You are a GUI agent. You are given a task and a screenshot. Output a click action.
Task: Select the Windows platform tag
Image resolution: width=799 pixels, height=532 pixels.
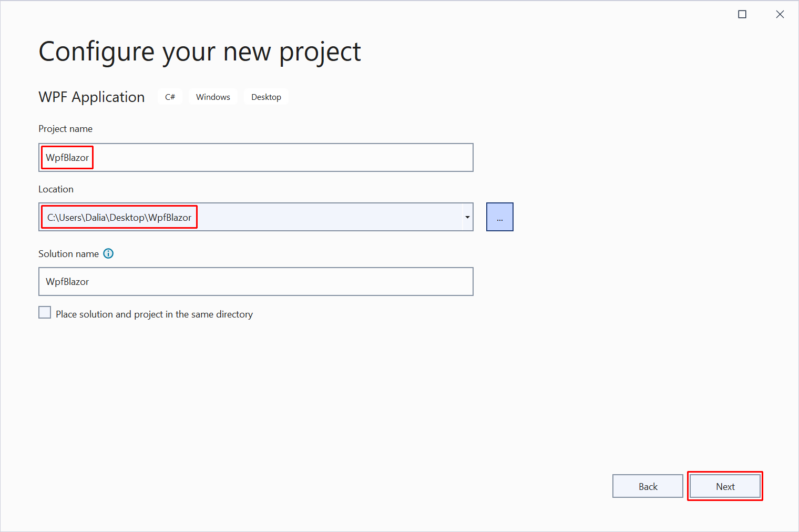tap(213, 97)
